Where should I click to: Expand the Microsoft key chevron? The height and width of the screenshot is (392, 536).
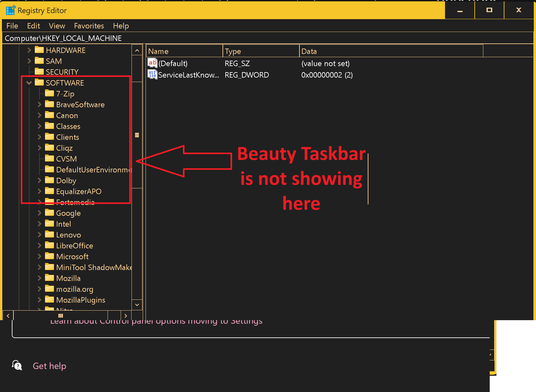click(39, 256)
